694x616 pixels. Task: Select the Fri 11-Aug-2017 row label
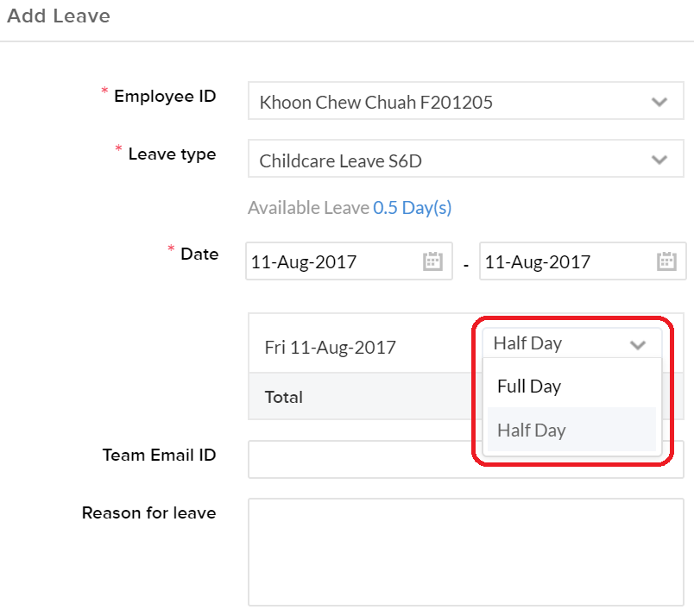(x=330, y=347)
